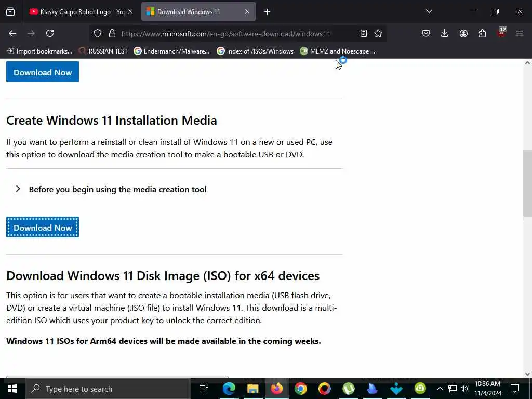Screen dimensions: 532x399
Task: Open uTorrent from taskbar
Action: tap(349, 389)
